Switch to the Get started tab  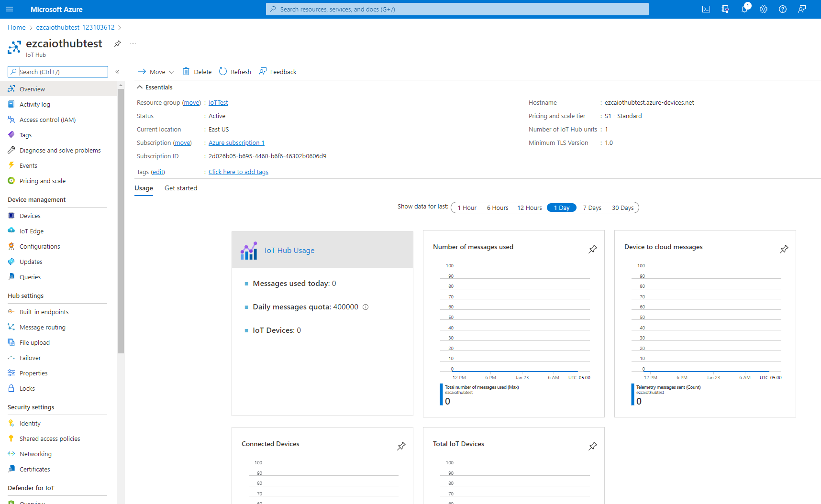(x=181, y=188)
